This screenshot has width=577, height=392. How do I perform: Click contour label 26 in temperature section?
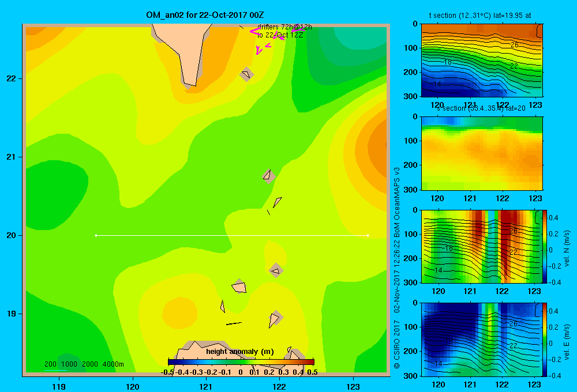[514, 45]
